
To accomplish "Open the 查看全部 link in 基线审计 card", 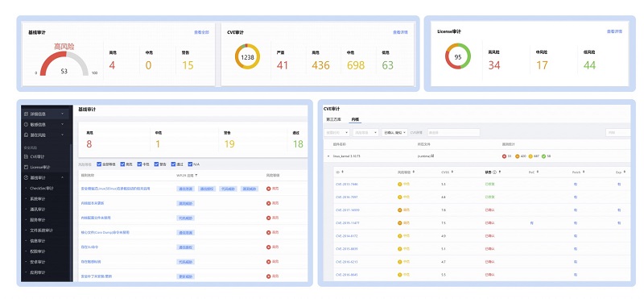I will pos(202,32).
